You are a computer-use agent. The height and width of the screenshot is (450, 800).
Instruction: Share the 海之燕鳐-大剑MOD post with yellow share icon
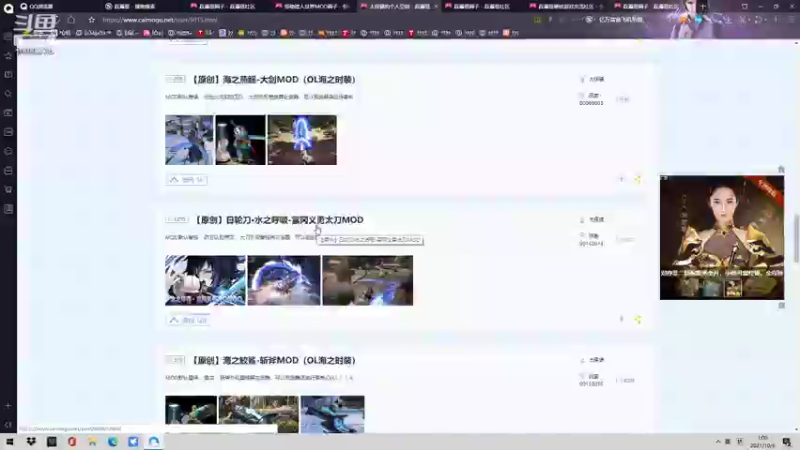pos(638,180)
